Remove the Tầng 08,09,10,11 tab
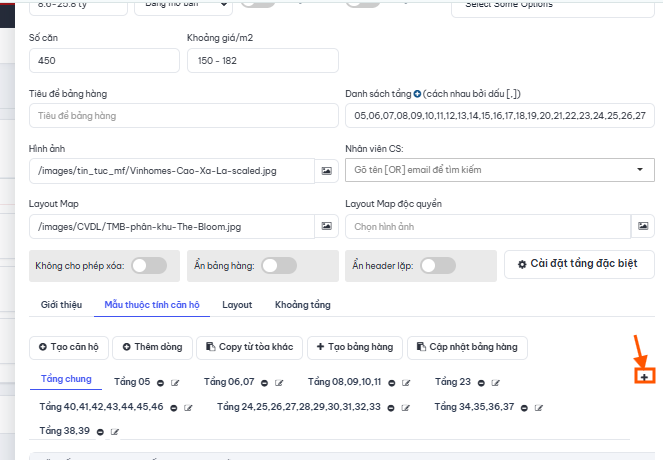Viewport: 663px width, 460px height. (x=392, y=383)
